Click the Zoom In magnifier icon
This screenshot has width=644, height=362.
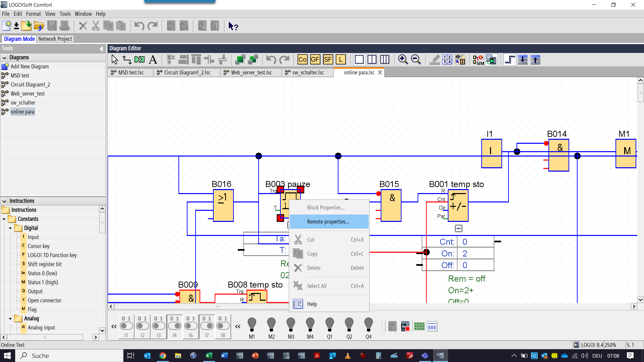point(402,60)
